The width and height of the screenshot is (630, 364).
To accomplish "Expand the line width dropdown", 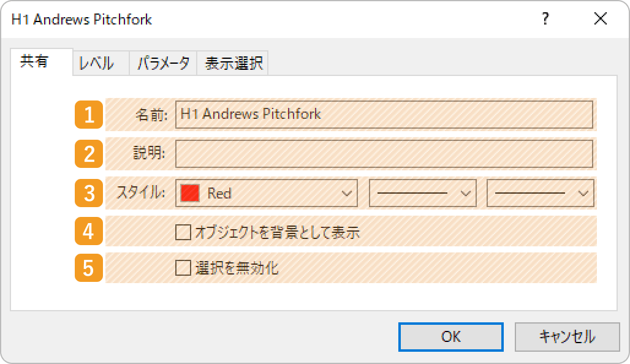I will tap(541, 193).
